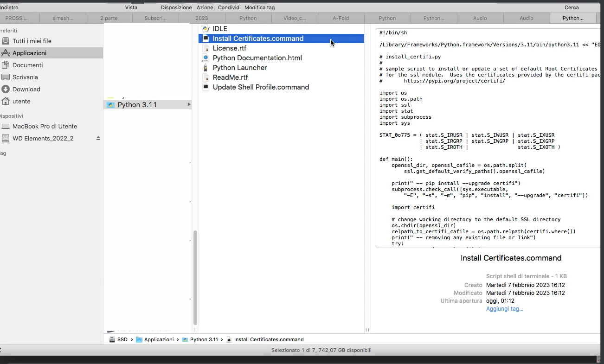Select the Applicazioni sidebar icon

click(6, 53)
